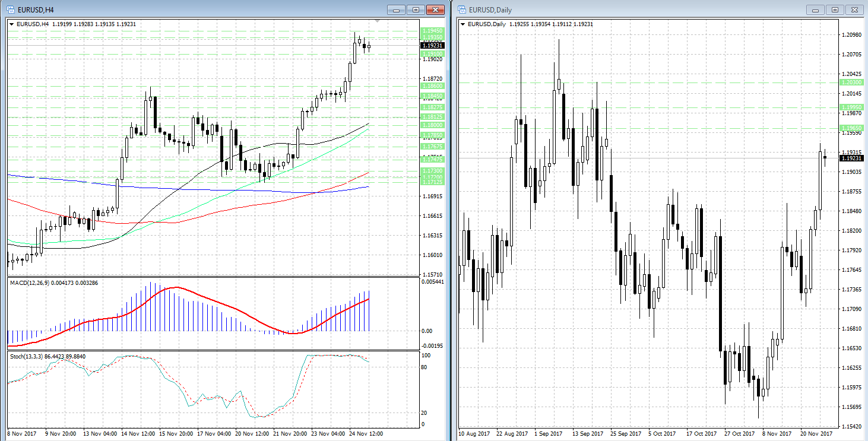Click the black 1.19231 price label on H4
The image size is (868, 441).
431,45
